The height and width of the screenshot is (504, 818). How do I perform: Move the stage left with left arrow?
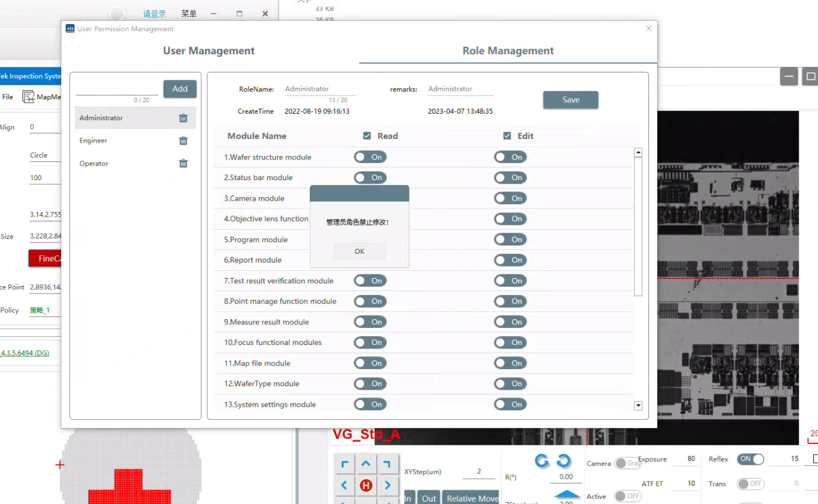pyautogui.click(x=345, y=486)
